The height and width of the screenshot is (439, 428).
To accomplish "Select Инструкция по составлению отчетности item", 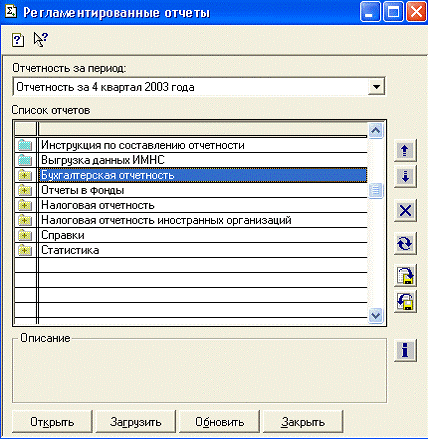I will pos(143,145).
